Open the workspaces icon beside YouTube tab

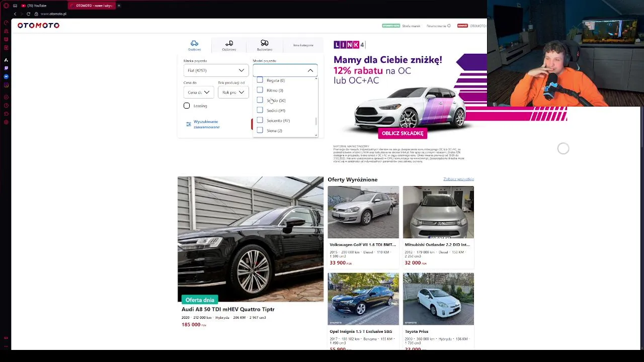[15, 6]
